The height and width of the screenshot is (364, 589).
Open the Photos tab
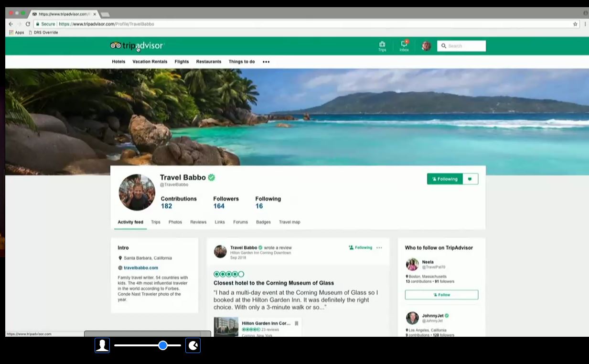pyautogui.click(x=175, y=222)
